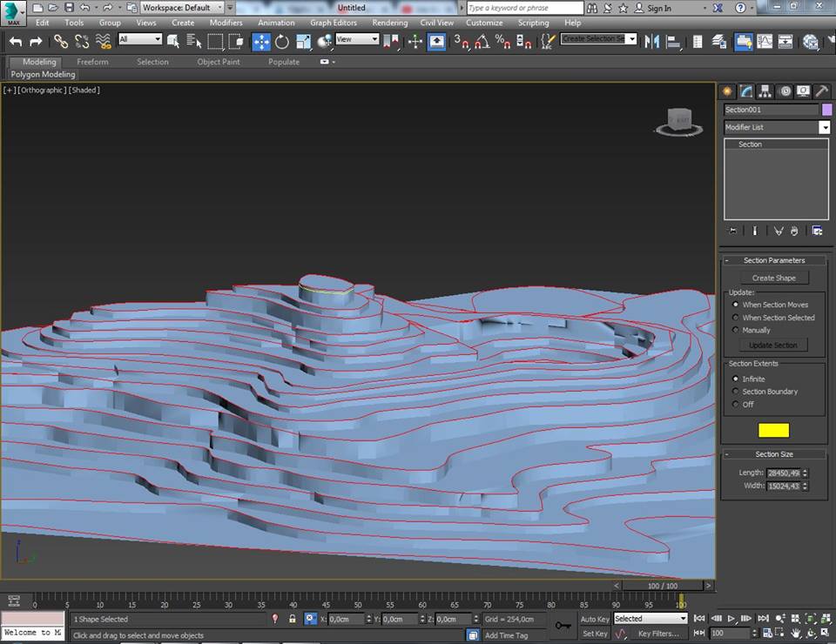Open the Modifier List dropdown
The height and width of the screenshot is (644, 836).
(x=824, y=127)
